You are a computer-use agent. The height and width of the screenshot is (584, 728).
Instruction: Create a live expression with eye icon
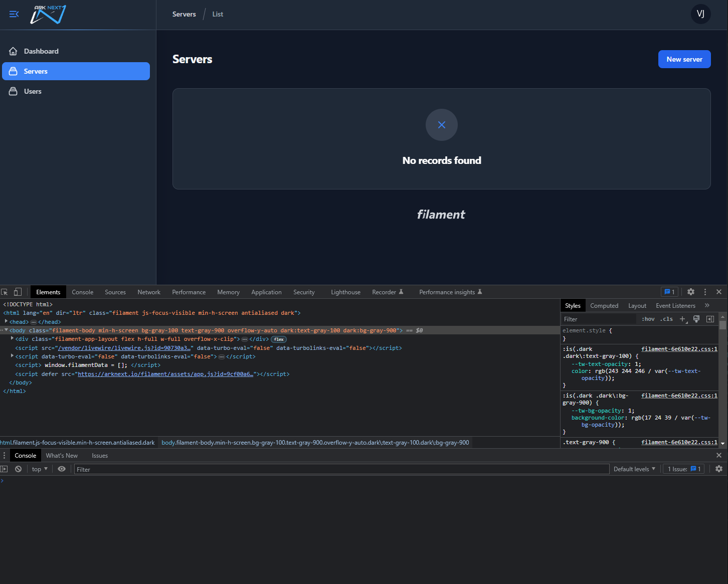[62, 469]
